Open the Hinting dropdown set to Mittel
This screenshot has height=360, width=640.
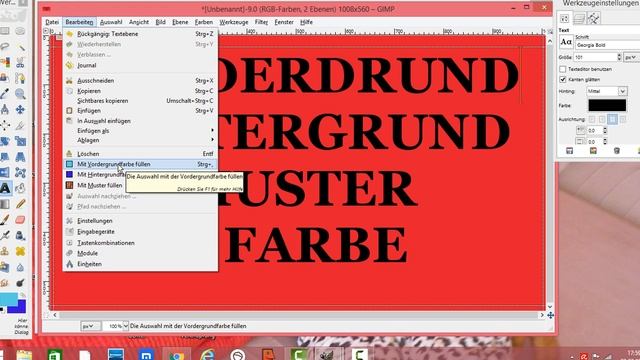[607, 91]
